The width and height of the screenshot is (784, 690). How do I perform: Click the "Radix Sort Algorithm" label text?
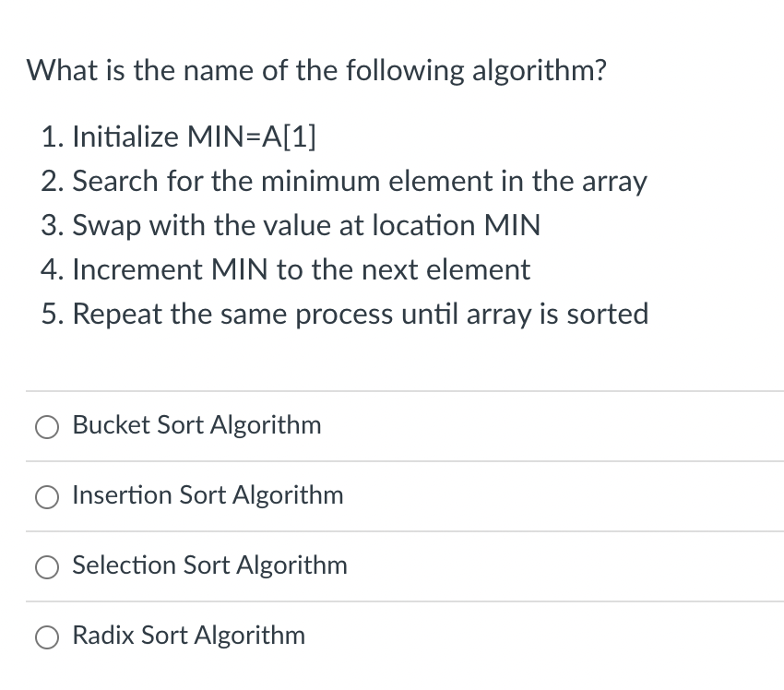(x=188, y=636)
